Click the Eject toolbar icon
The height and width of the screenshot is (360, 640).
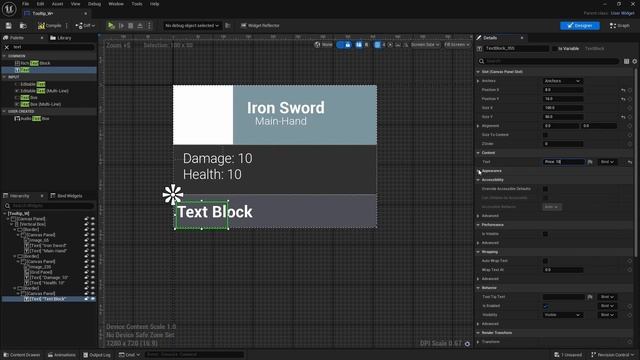pyautogui.click(x=140, y=26)
